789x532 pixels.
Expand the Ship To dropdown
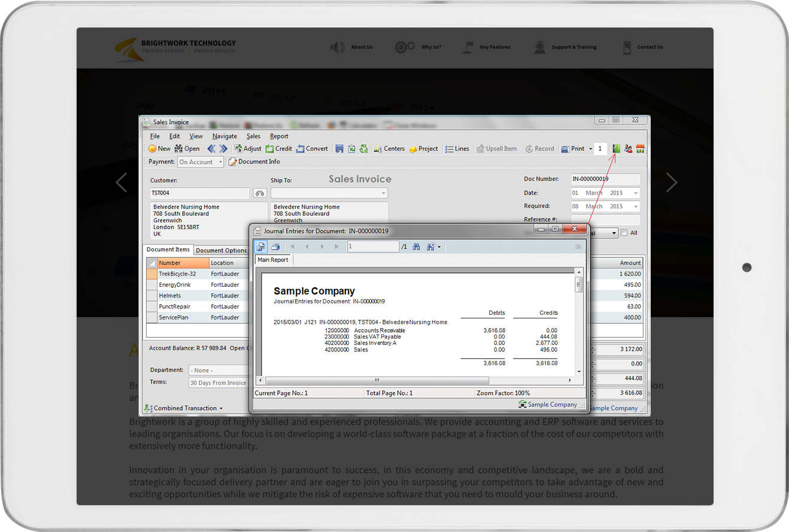click(383, 193)
